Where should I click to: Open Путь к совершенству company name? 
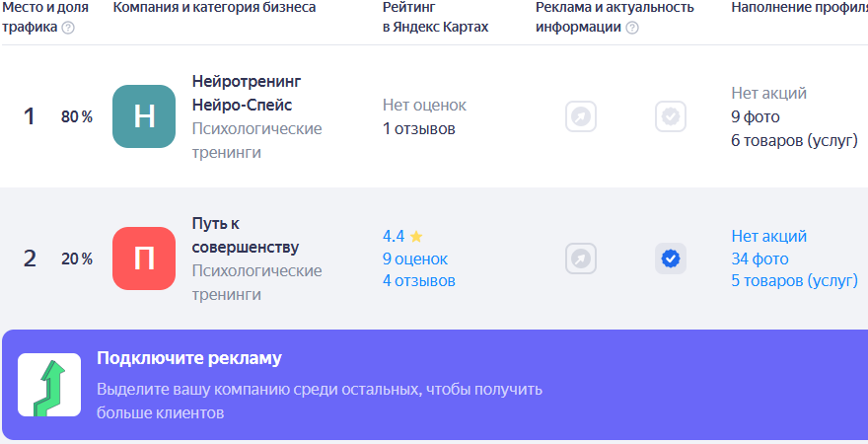245,236
